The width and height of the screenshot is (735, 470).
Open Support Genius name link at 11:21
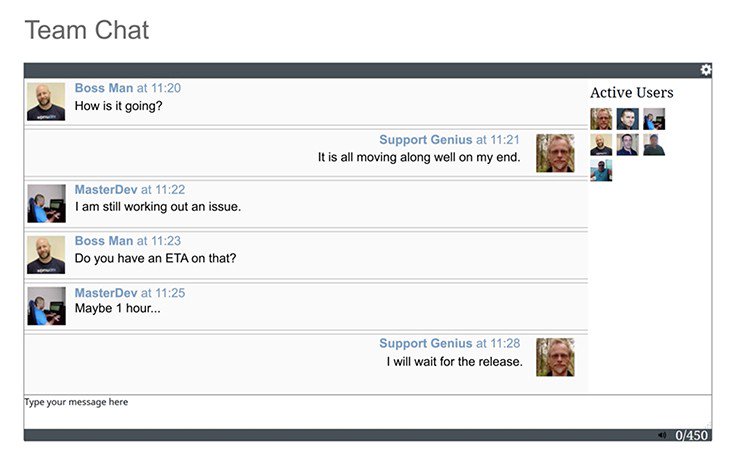click(x=426, y=140)
